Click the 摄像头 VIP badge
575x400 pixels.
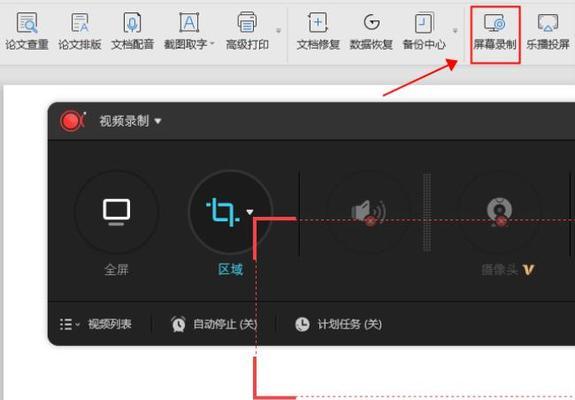pos(528,270)
